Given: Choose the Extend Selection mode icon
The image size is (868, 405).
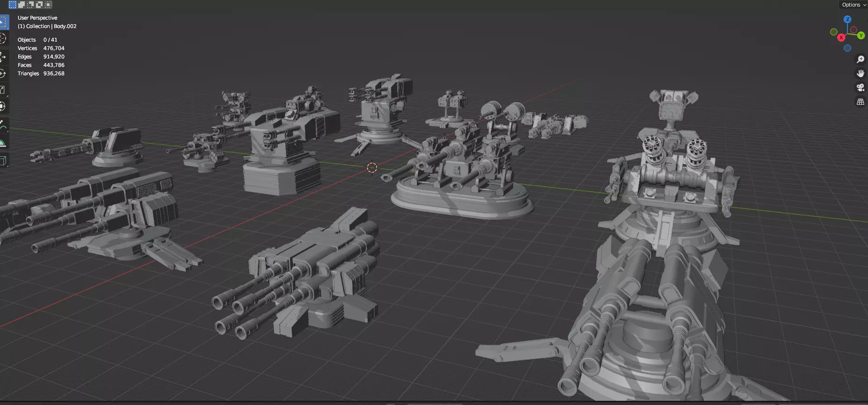Looking at the screenshot, I should point(22,5).
